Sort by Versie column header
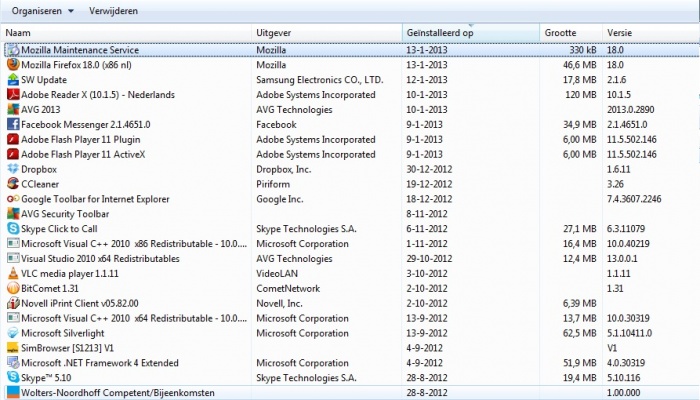The width and height of the screenshot is (700, 400). pyautogui.click(x=619, y=33)
